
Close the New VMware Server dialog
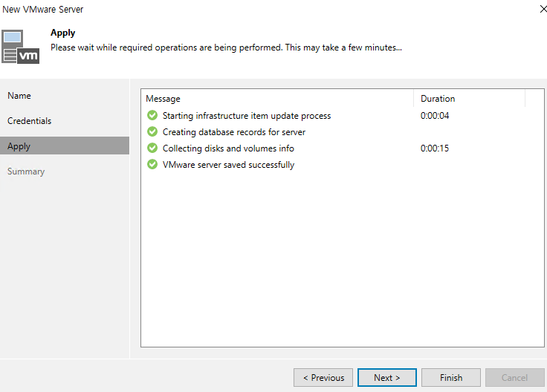tap(543, 9)
